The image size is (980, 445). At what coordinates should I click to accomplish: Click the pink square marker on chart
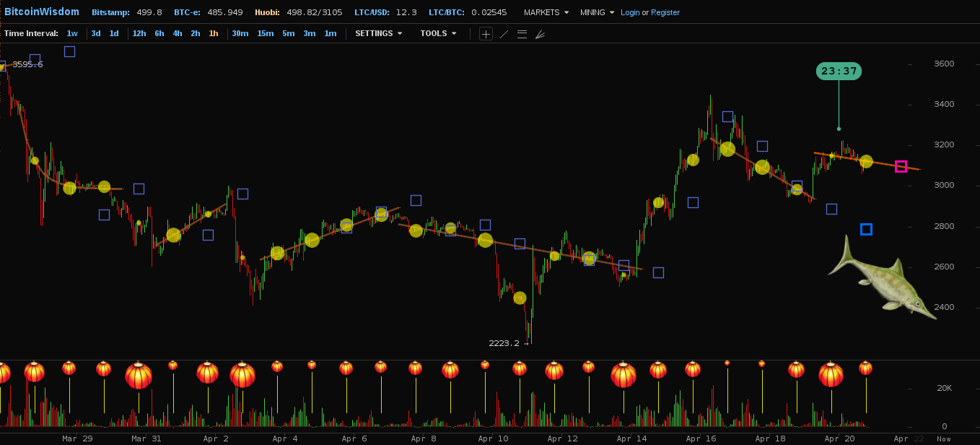tap(901, 167)
